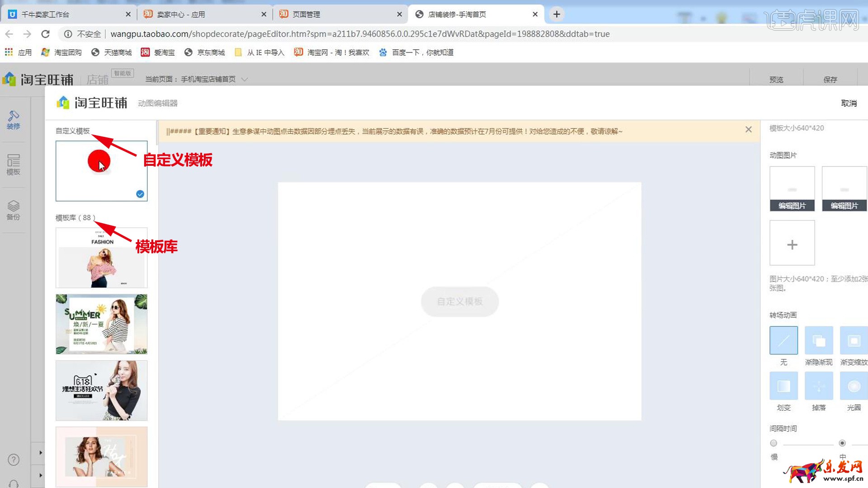Click 取消 to cancel the editor
The height and width of the screenshot is (488, 868).
pyautogui.click(x=849, y=103)
